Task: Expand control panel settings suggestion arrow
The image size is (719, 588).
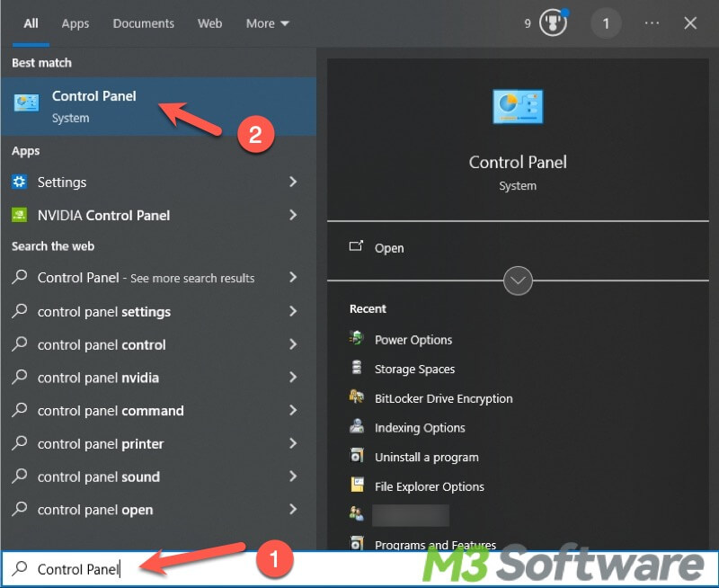Action: pos(294,311)
